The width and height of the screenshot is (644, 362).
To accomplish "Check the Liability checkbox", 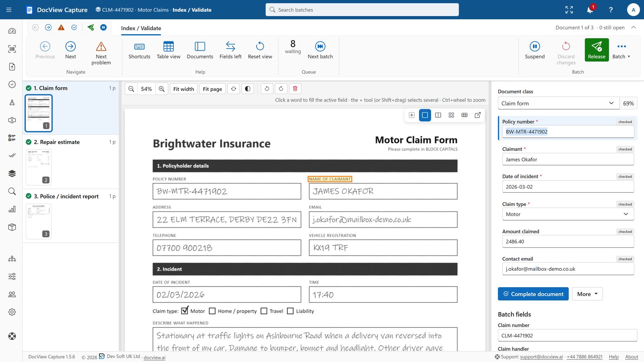I will coord(290,311).
